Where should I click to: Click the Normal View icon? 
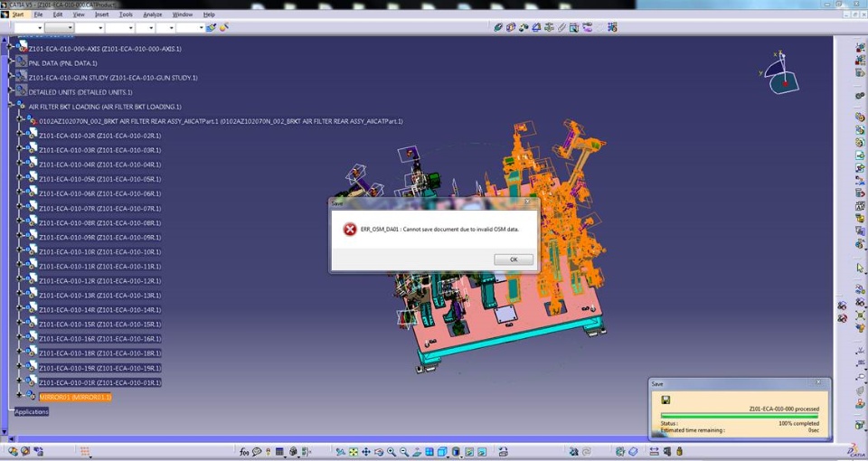[417, 452]
